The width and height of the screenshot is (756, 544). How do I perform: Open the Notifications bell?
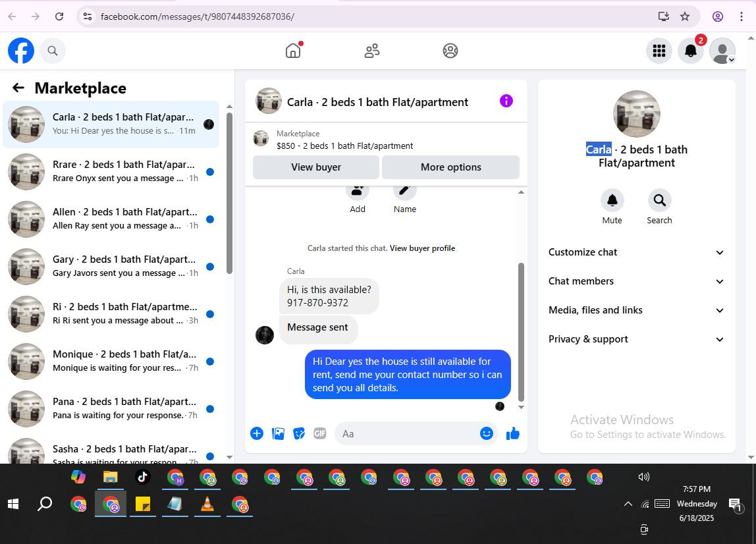691,51
